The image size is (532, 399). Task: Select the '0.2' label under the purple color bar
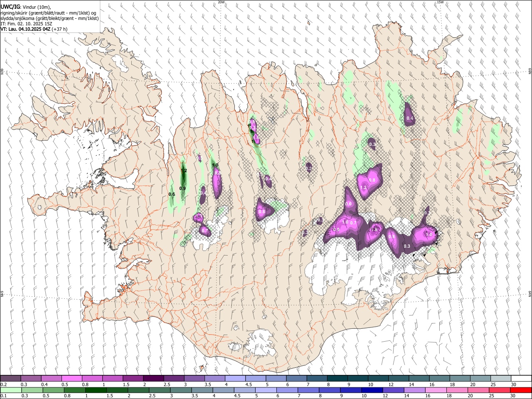(3, 384)
